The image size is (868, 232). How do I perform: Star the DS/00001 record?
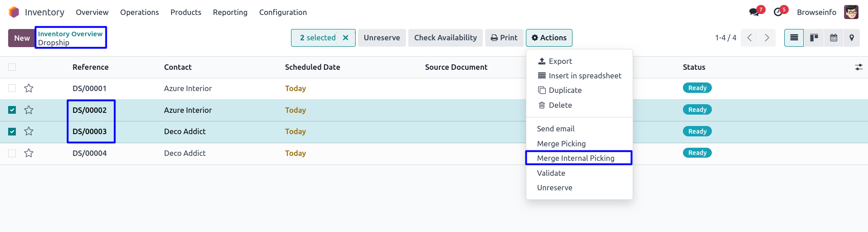tap(29, 88)
